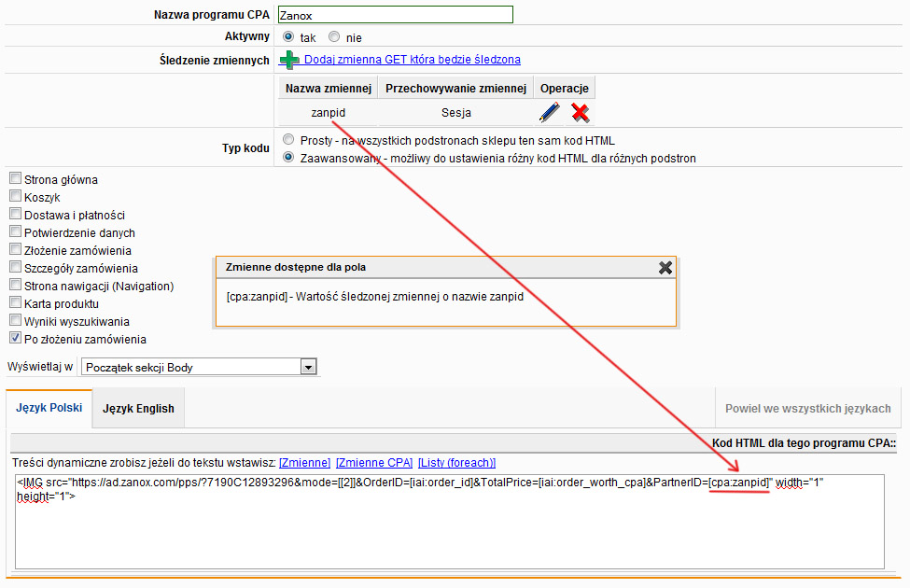The width and height of the screenshot is (910, 588).
Task: Choose the 'Prosty' code type option
Action: (x=288, y=139)
